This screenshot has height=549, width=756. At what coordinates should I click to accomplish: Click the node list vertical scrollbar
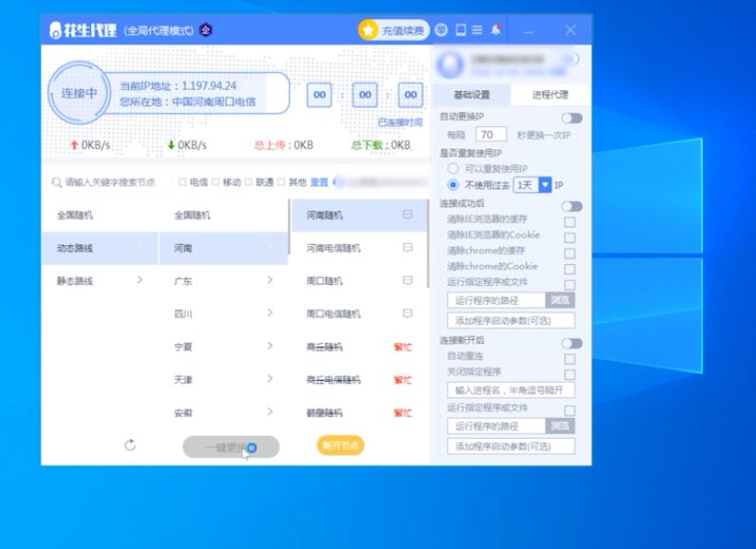point(427,243)
